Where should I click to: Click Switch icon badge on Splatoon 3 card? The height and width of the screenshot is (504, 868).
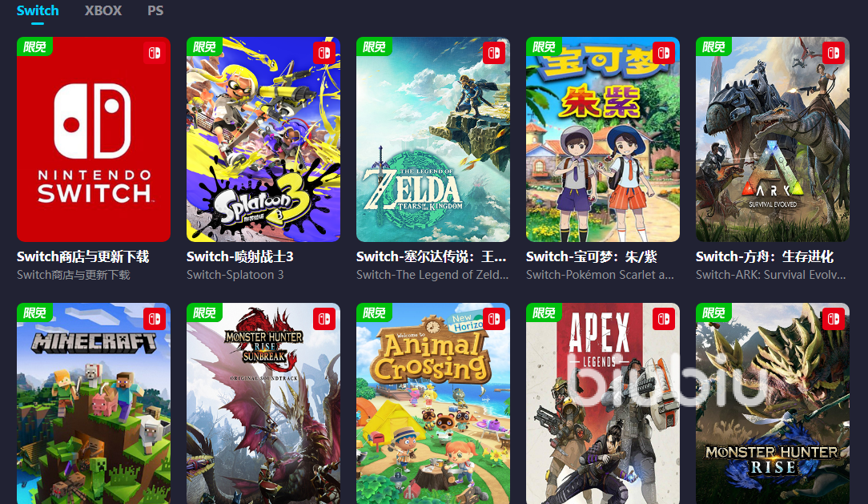(x=324, y=53)
